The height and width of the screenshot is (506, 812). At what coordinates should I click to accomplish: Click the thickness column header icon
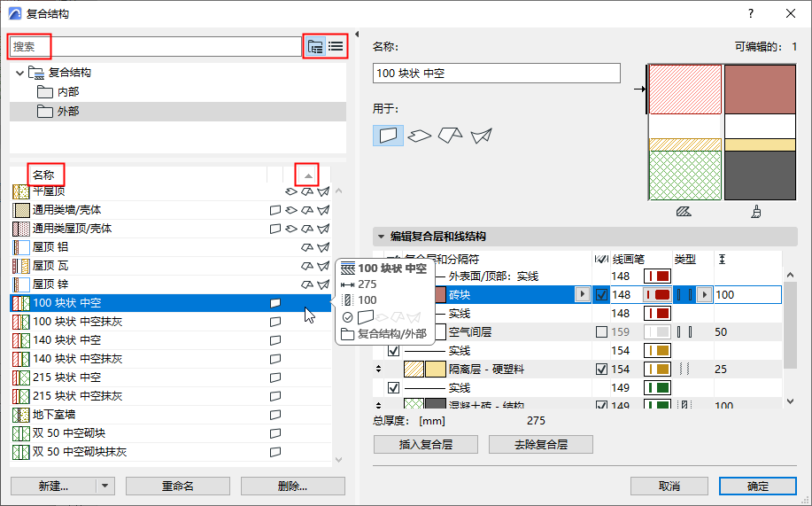click(x=722, y=260)
